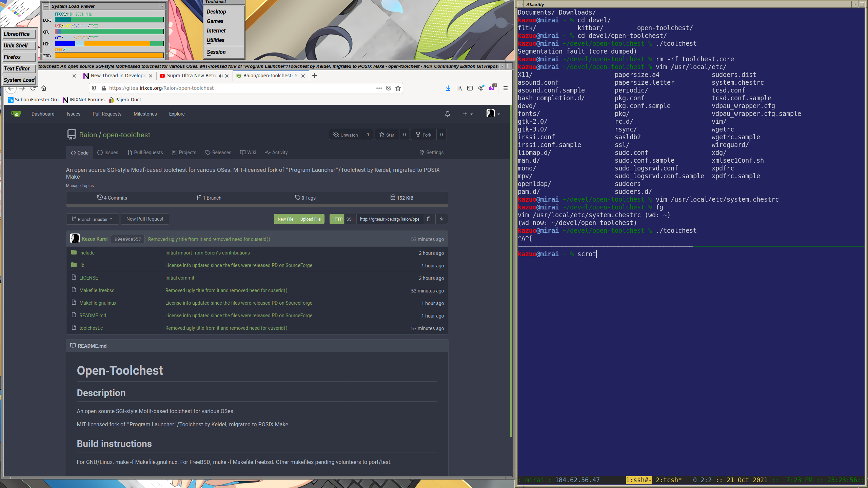Copy the repository clone URL

(429, 219)
